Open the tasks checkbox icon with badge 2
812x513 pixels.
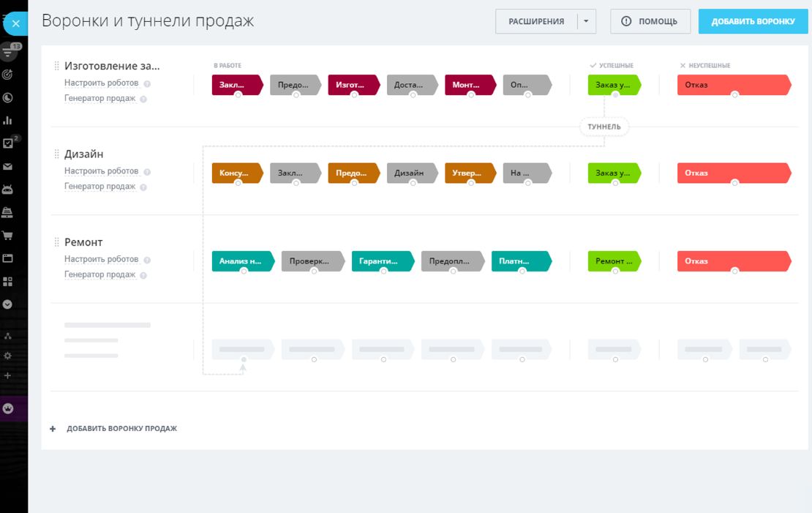pyautogui.click(x=7, y=143)
